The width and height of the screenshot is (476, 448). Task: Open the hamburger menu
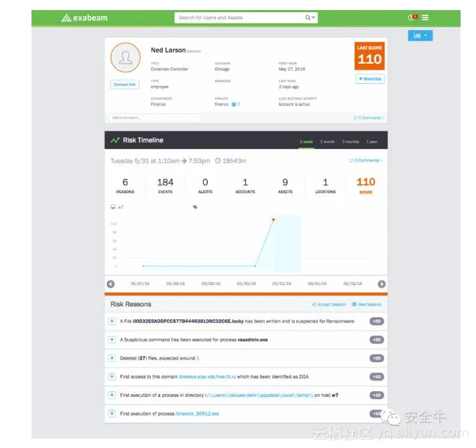[425, 17]
